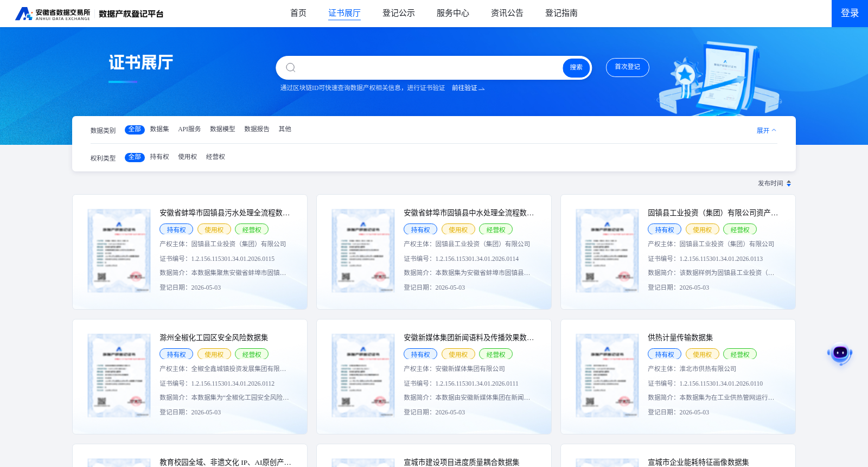Select the 证书展厅 menu item

click(x=344, y=13)
